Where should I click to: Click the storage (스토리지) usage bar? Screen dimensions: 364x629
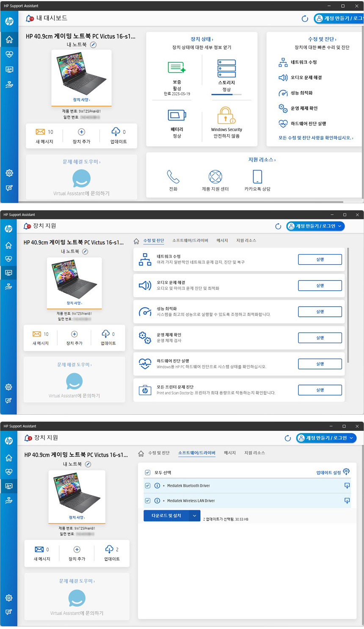tap(226, 94)
